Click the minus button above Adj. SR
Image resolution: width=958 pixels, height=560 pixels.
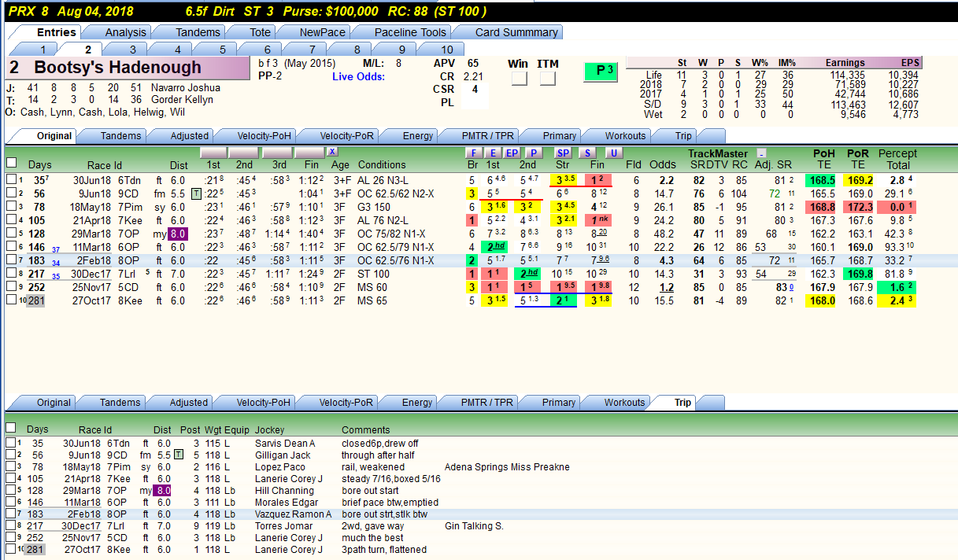761,153
